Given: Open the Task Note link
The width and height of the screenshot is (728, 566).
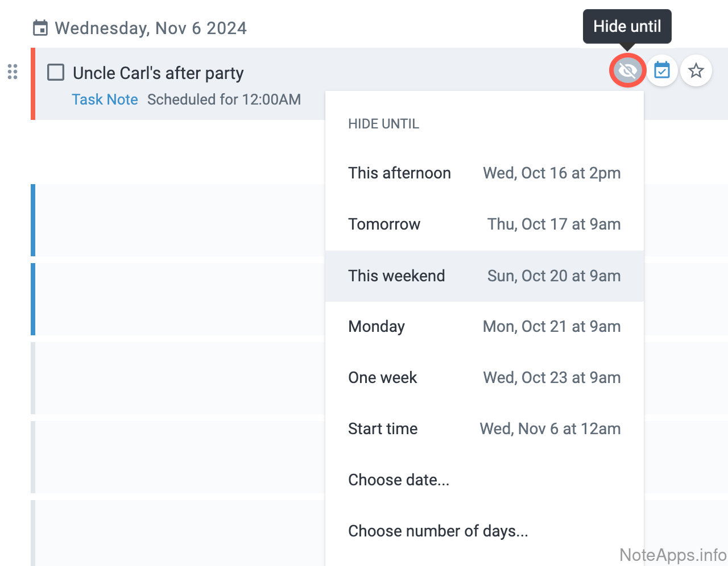Looking at the screenshot, I should 105,99.
